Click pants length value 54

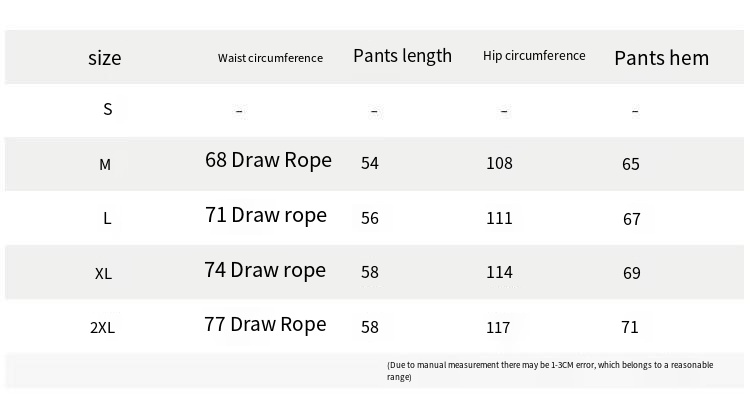(x=370, y=163)
